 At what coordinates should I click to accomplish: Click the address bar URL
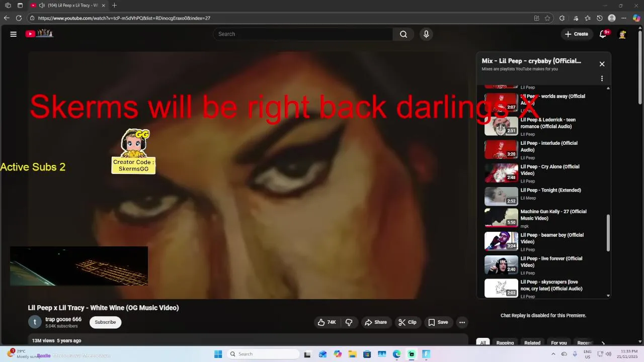124,18
